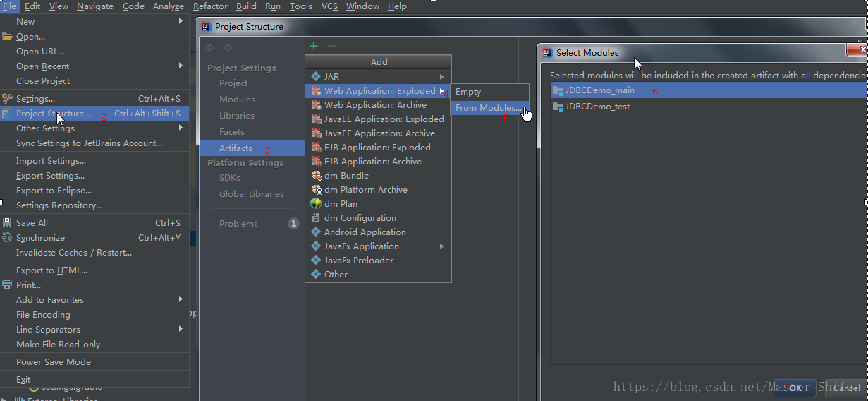Image resolution: width=868 pixels, height=401 pixels.
Task: Expand the Add to Favorites submenu
Action: (181, 299)
